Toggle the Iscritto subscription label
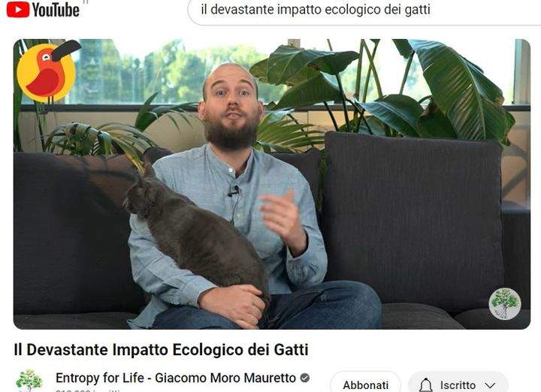The height and width of the screenshot is (392, 541). (x=458, y=384)
